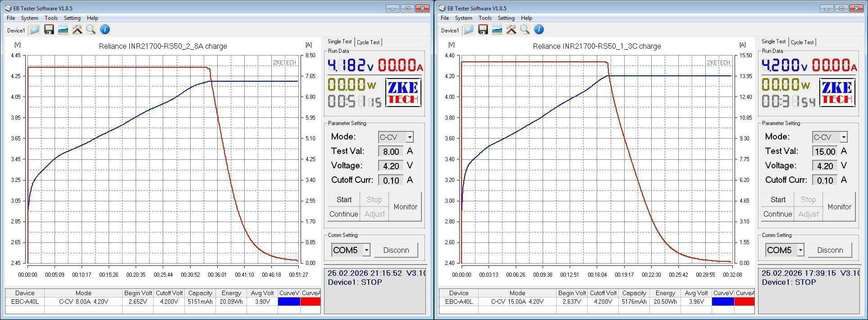Click the landscape picture icon in 3C charge window

[497, 30]
